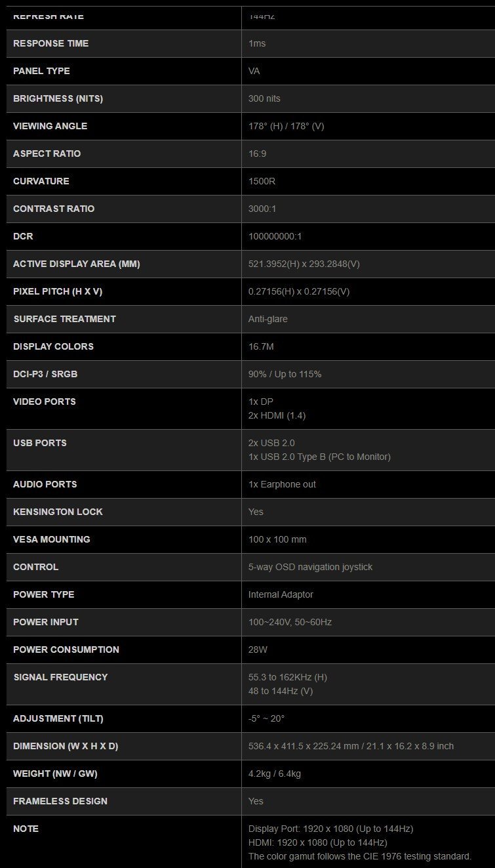Select the 5-way OSD navigation joystick text
The image size is (495, 868).
(x=310, y=567)
